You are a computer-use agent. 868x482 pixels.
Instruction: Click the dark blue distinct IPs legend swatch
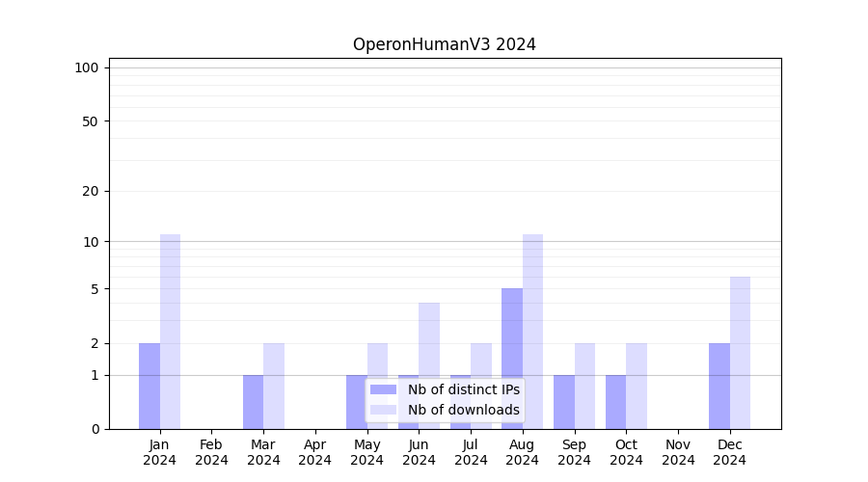pyautogui.click(x=383, y=389)
